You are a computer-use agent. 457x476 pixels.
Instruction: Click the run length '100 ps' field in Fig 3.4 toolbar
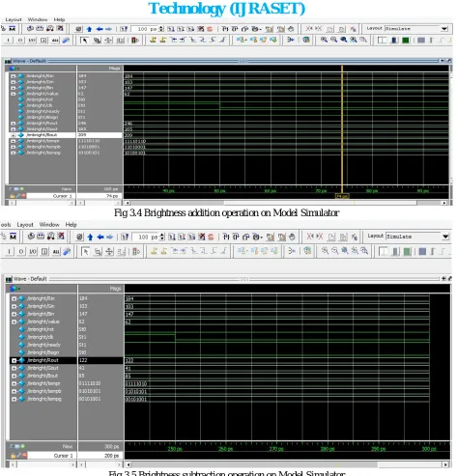(x=145, y=29)
